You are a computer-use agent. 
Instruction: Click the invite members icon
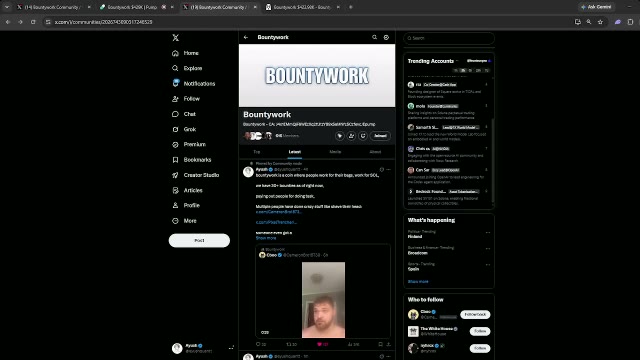pos(351,136)
